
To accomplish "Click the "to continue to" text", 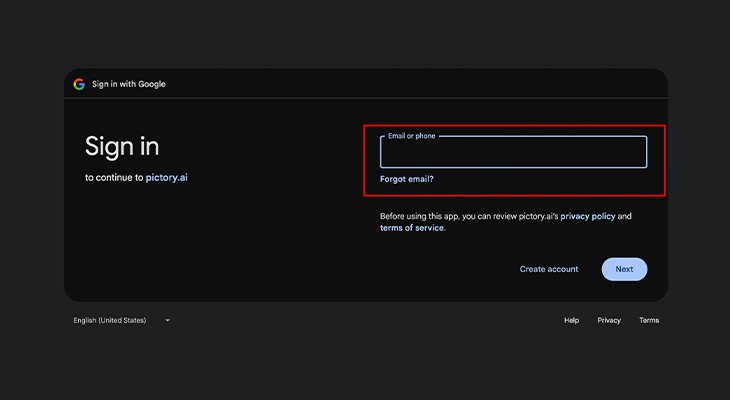I will pyautogui.click(x=114, y=177).
